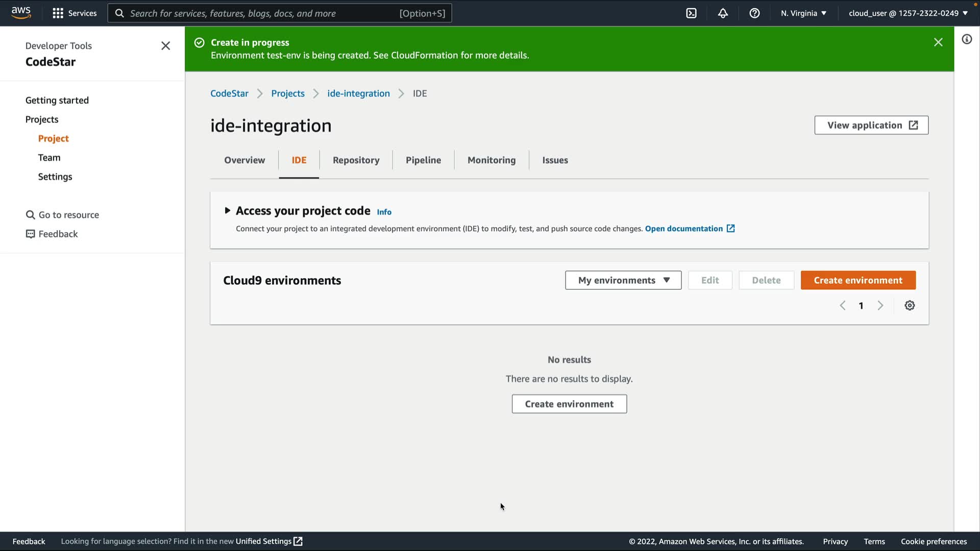980x551 pixels.
Task: Open the notifications bell icon
Action: pyautogui.click(x=723, y=13)
